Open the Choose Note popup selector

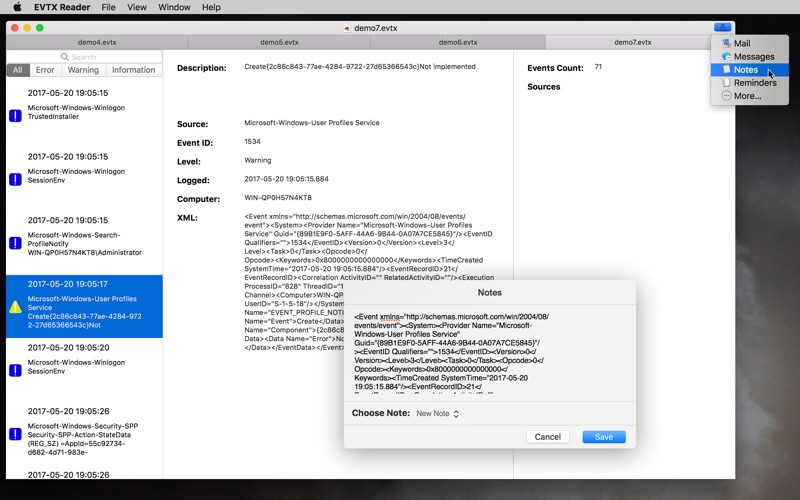438,413
